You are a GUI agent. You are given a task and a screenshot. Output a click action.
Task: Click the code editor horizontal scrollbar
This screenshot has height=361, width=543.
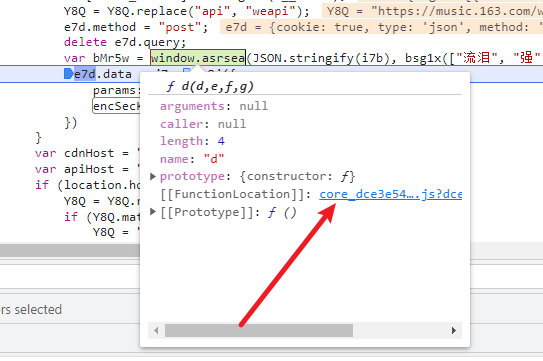[70, 250]
